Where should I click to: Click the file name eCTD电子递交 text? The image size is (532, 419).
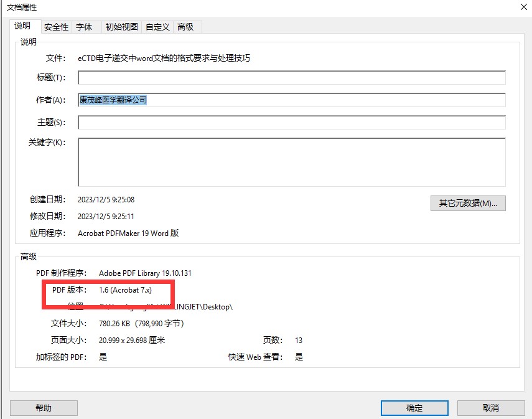(x=164, y=58)
